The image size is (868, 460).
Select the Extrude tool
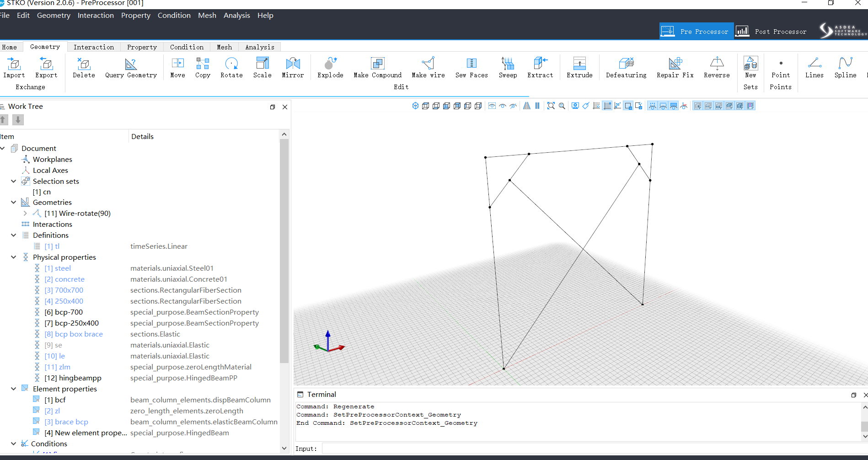[x=579, y=67]
